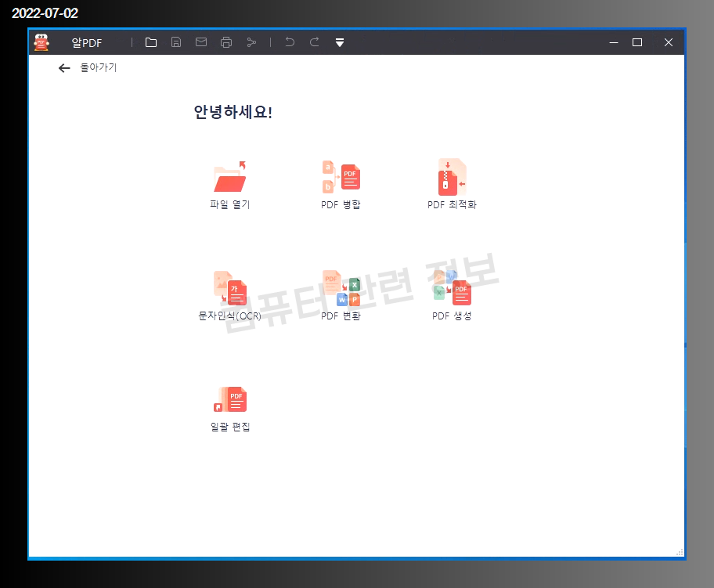Minimize the 알PDF window

614,42
